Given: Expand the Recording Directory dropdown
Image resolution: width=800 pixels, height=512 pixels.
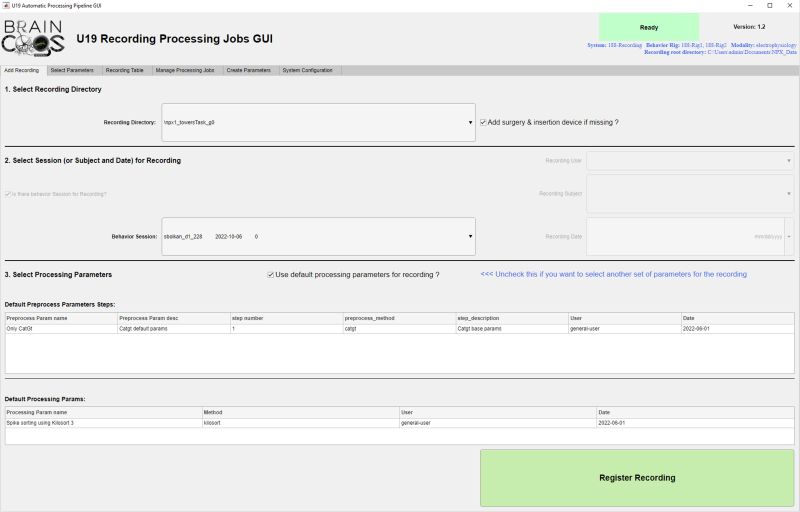Looking at the screenshot, I should click(x=318, y=122).
